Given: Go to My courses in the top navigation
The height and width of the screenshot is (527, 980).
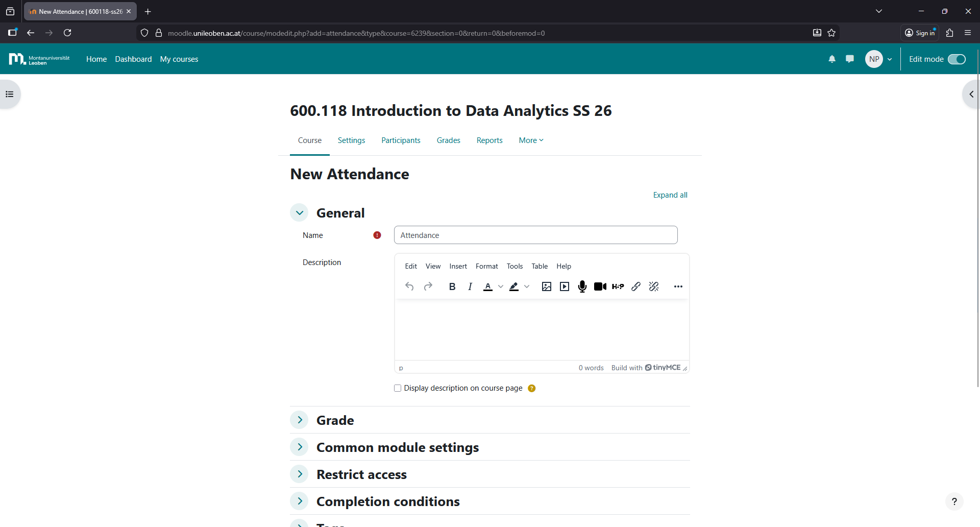Looking at the screenshot, I should coord(179,59).
